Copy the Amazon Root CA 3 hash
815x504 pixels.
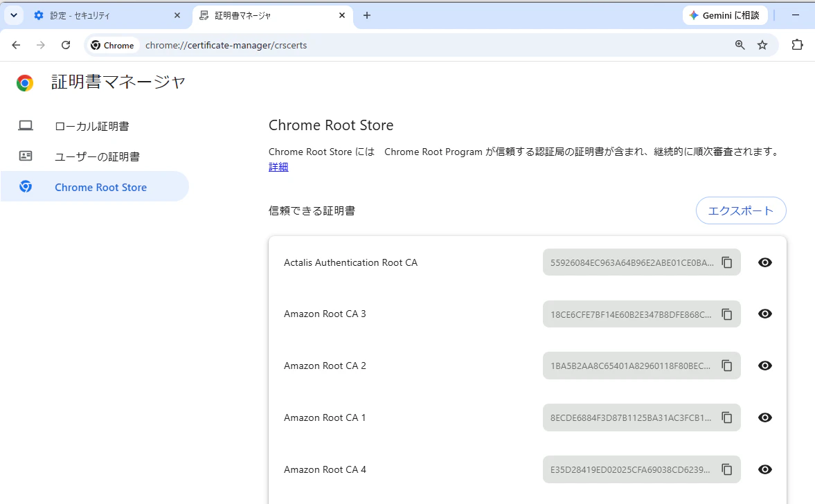click(726, 314)
